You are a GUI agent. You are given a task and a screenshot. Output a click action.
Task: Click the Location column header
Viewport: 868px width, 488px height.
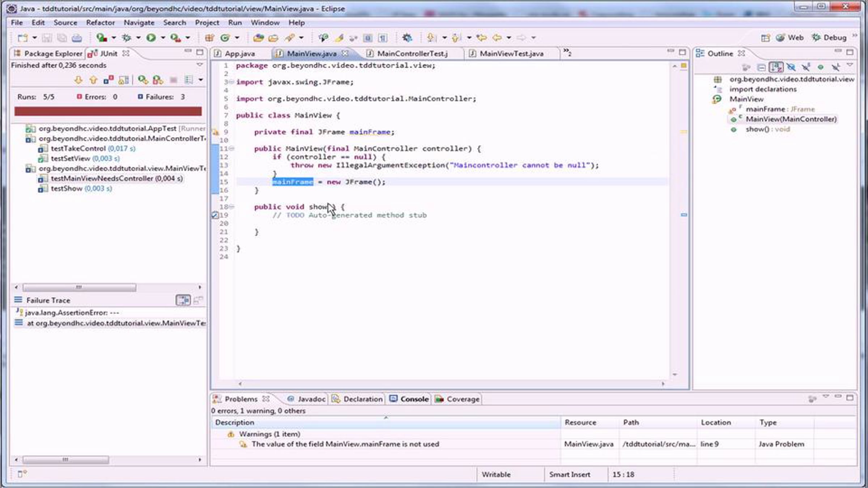tap(726, 422)
